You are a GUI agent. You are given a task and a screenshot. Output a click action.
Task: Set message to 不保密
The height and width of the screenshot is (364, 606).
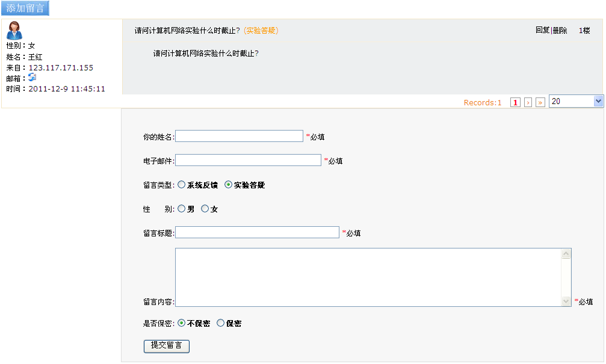click(182, 323)
